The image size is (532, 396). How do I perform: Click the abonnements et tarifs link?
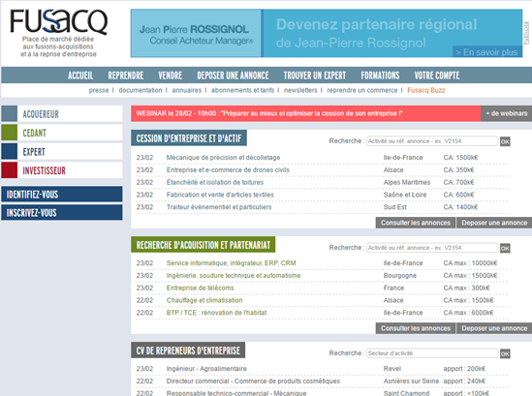click(242, 90)
